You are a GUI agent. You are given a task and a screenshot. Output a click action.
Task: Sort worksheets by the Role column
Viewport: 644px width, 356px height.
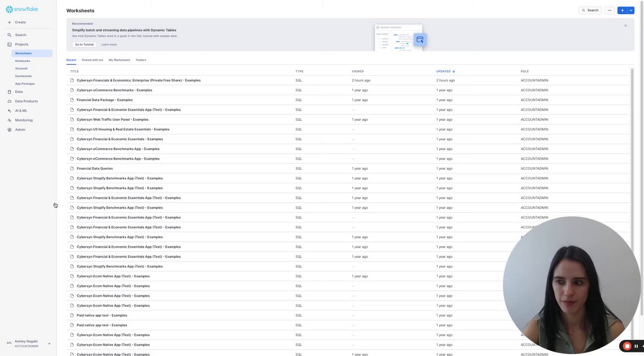[525, 71]
